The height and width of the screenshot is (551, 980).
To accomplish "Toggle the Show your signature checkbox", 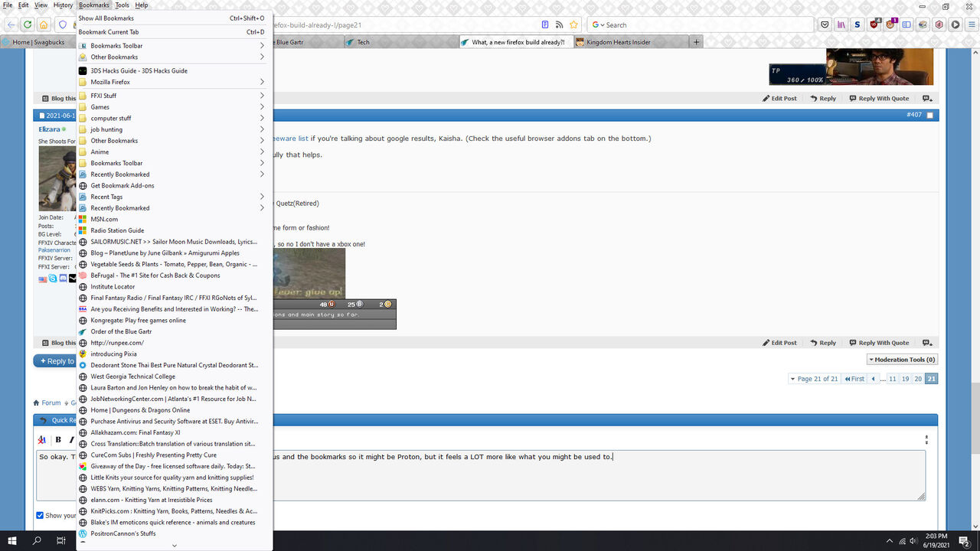I will [41, 515].
